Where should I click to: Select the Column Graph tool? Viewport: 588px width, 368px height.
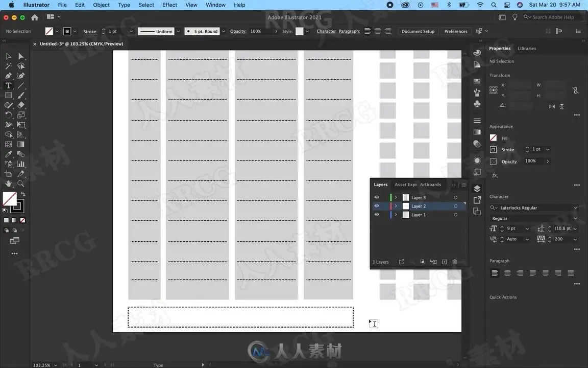[x=20, y=164]
